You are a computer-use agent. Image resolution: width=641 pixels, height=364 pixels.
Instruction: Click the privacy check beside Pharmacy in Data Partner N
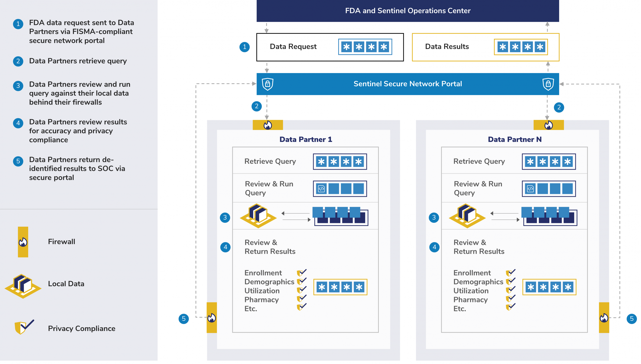pyautogui.click(x=510, y=298)
